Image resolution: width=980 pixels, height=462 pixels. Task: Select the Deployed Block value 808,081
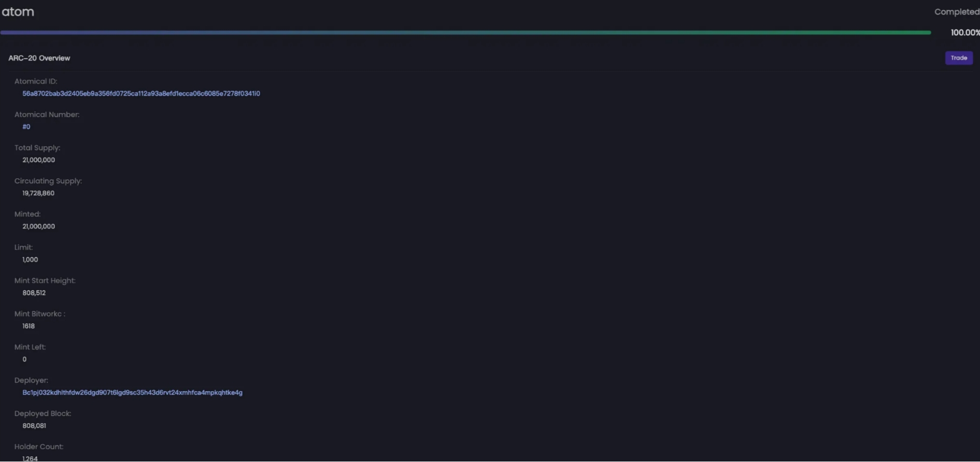click(x=34, y=426)
